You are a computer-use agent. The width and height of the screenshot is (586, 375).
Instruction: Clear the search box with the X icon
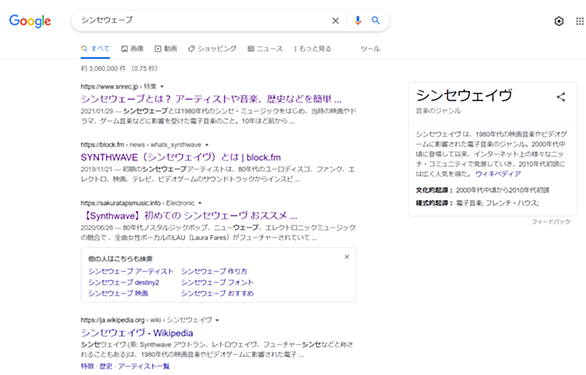pos(335,21)
